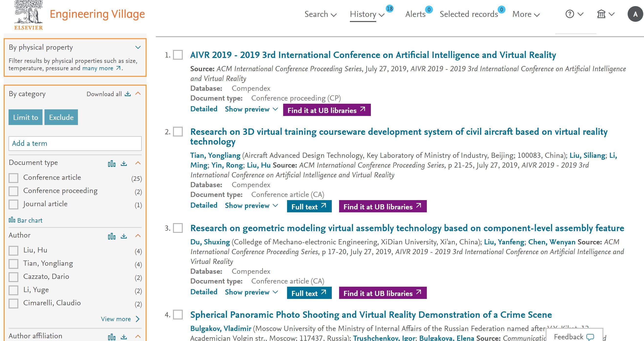Screen dimensions: 644x341
Task: Open the help question mark icon
Action: (x=570, y=14)
